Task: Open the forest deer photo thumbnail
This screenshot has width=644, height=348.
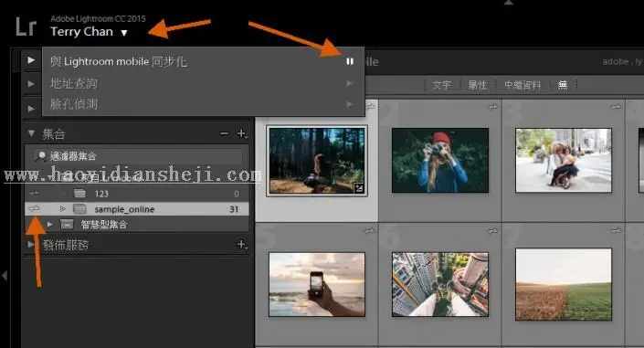Action: 317,160
